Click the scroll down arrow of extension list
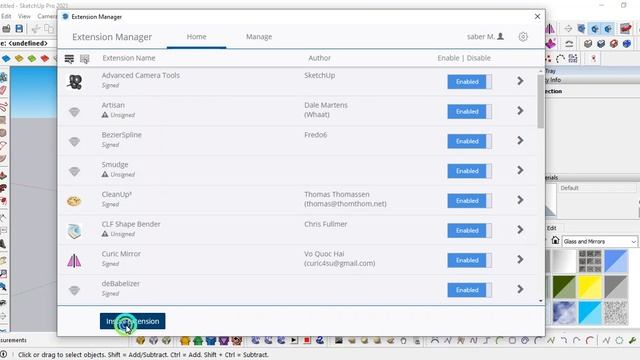Screen dimensions: 640x360 pos(540,301)
